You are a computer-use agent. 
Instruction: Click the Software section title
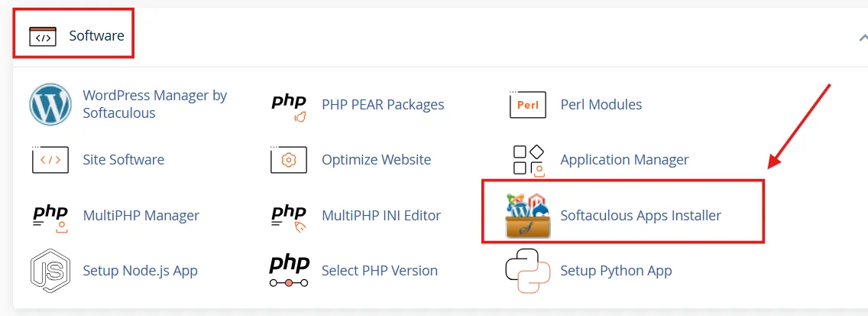(96, 36)
